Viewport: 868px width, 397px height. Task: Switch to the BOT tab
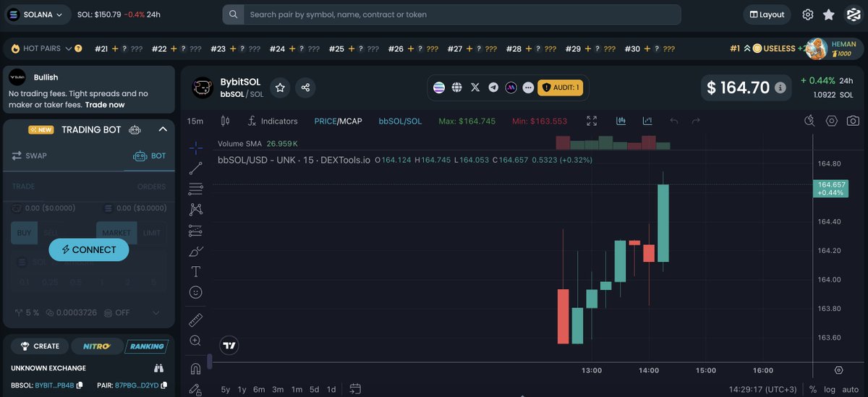coord(149,155)
